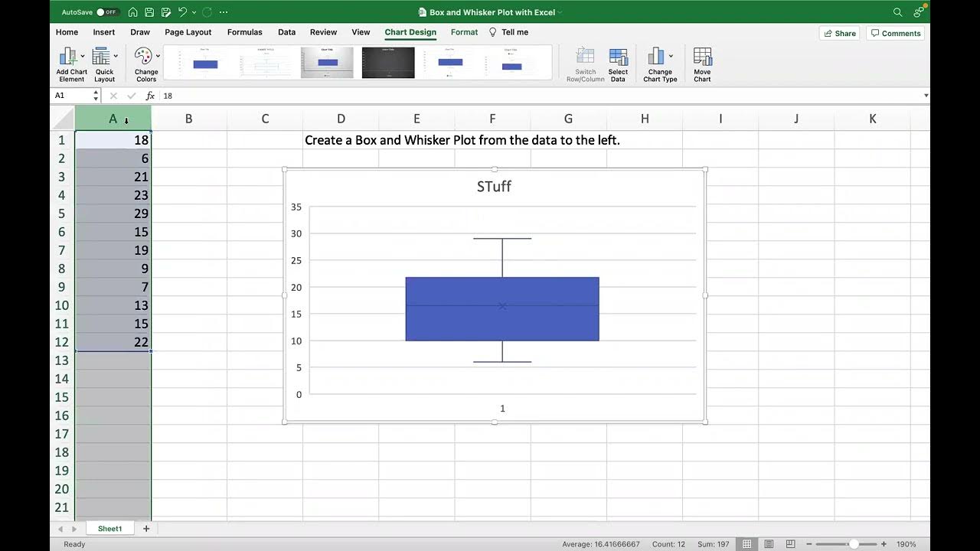
Task: Open the Formulas ribbon tab
Action: (x=245, y=32)
